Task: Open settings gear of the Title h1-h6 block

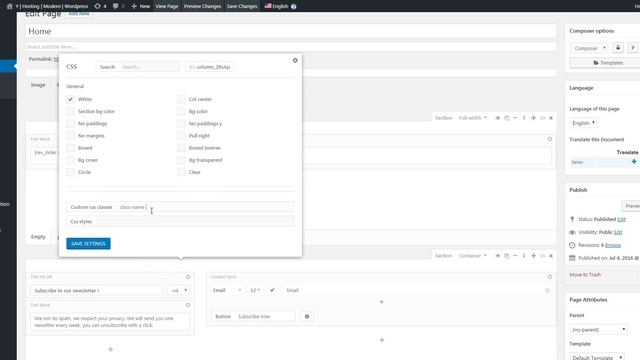Action: [188, 277]
